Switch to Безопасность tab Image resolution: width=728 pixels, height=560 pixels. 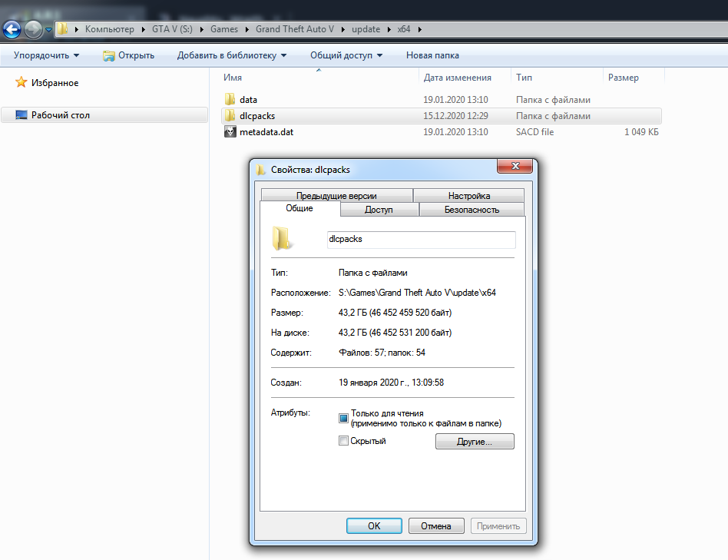pos(472,210)
